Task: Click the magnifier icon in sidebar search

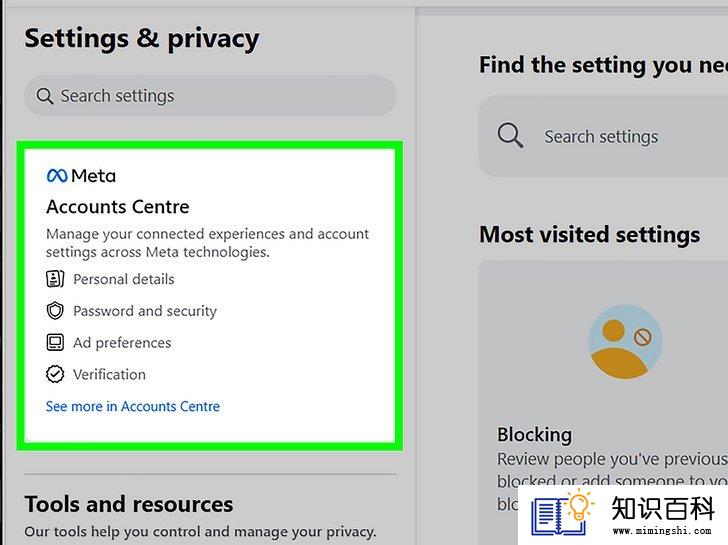Action: tap(45, 96)
